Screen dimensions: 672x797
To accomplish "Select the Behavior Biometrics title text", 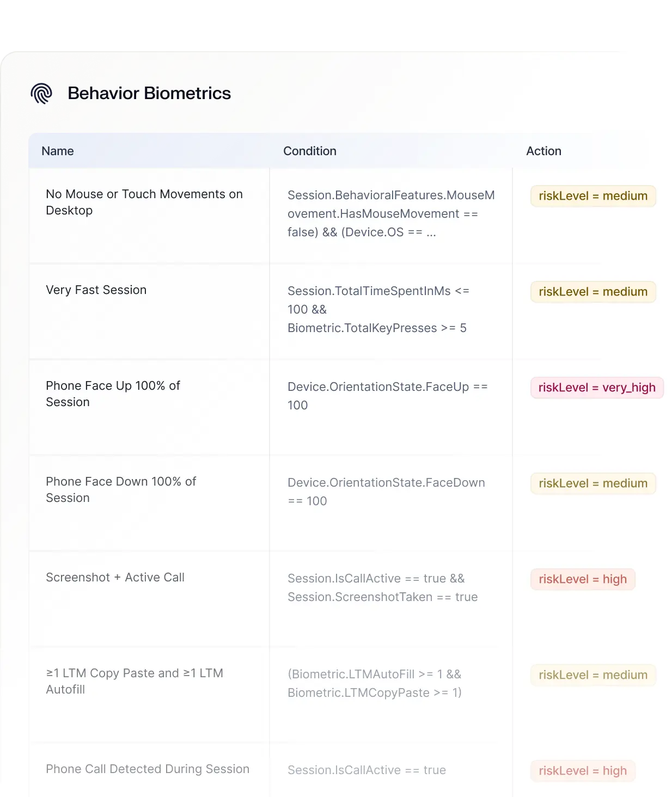I will pyautogui.click(x=150, y=93).
